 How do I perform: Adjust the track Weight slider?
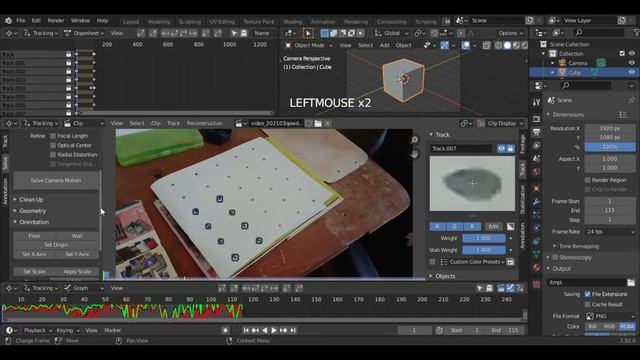[x=484, y=238]
